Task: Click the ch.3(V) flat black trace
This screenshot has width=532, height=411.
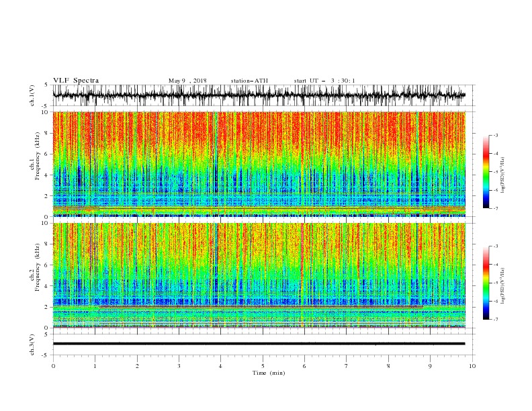Action: [259, 344]
